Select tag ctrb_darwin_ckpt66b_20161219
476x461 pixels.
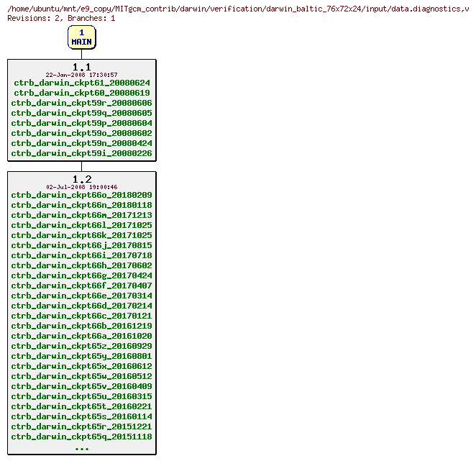pyautogui.click(x=82, y=326)
